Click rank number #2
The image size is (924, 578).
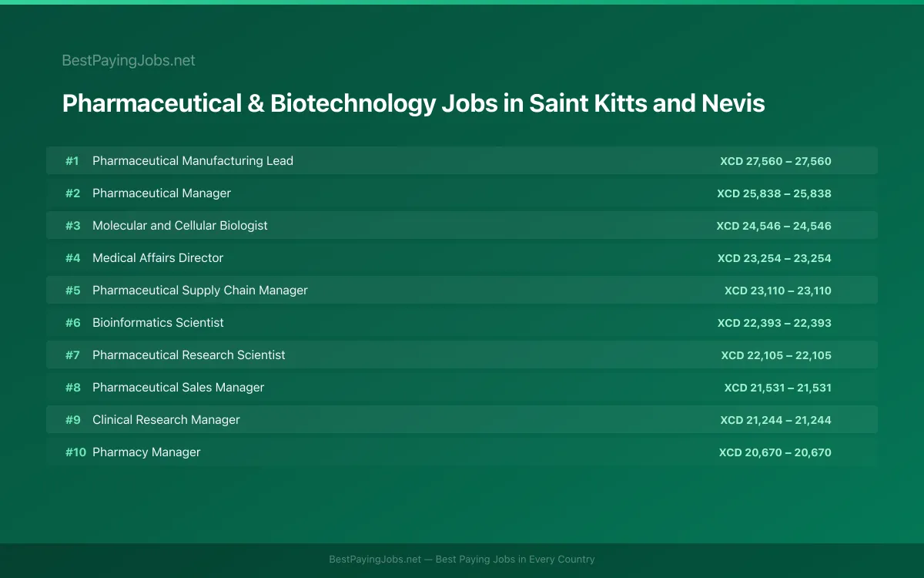tap(72, 193)
